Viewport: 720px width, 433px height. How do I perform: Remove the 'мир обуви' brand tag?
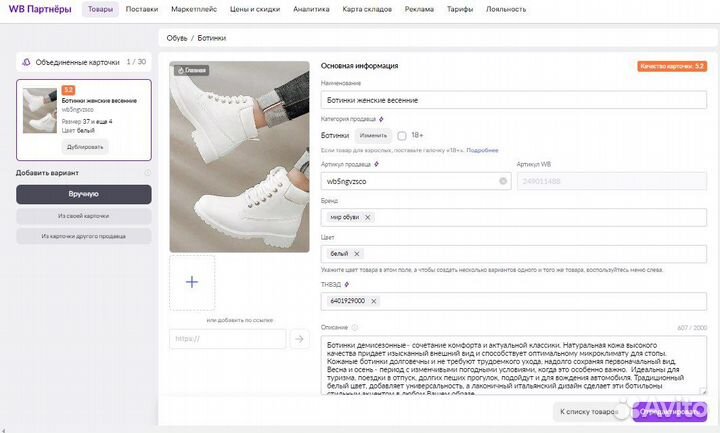(x=367, y=217)
